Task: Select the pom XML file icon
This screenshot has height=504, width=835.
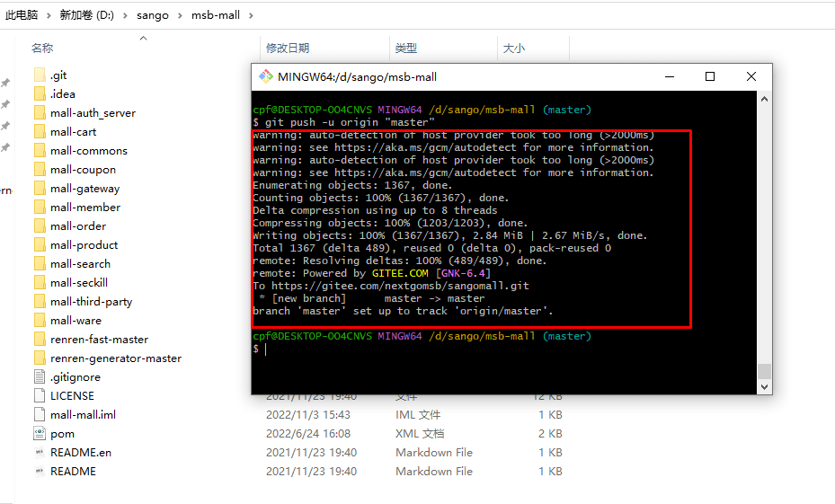Action: click(x=40, y=434)
